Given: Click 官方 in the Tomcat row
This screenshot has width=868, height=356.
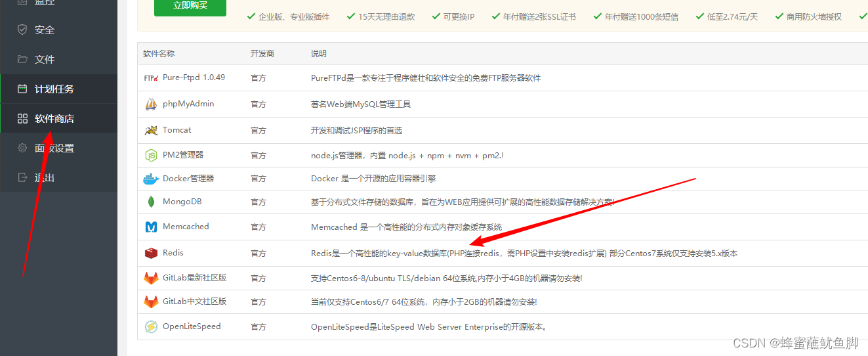Looking at the screenshot, I should point(258,131).
